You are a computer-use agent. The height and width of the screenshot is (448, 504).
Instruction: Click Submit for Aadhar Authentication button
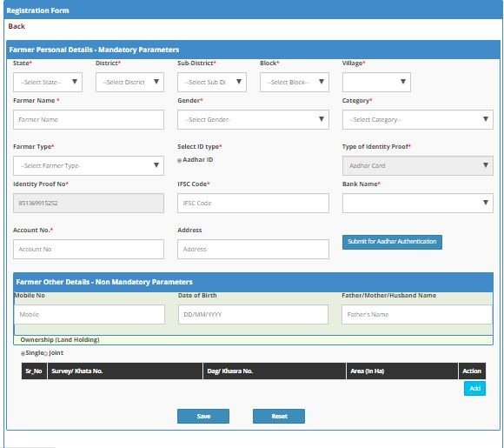click(x=392, y=242)
